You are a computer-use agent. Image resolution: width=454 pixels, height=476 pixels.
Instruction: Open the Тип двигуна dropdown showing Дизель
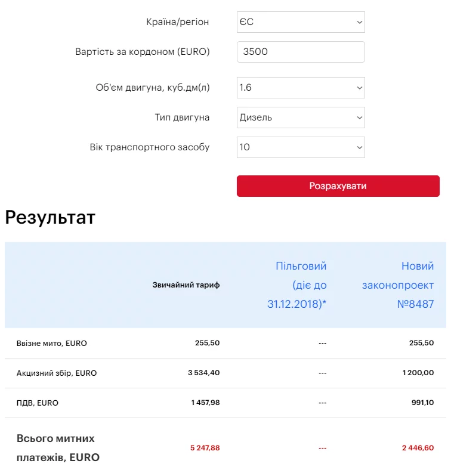pos(300,118)
